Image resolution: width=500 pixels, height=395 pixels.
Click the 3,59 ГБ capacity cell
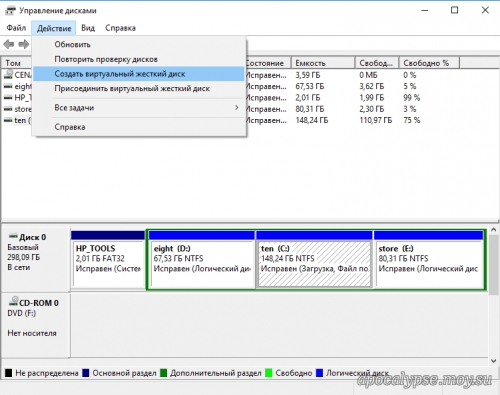(307, 75)
